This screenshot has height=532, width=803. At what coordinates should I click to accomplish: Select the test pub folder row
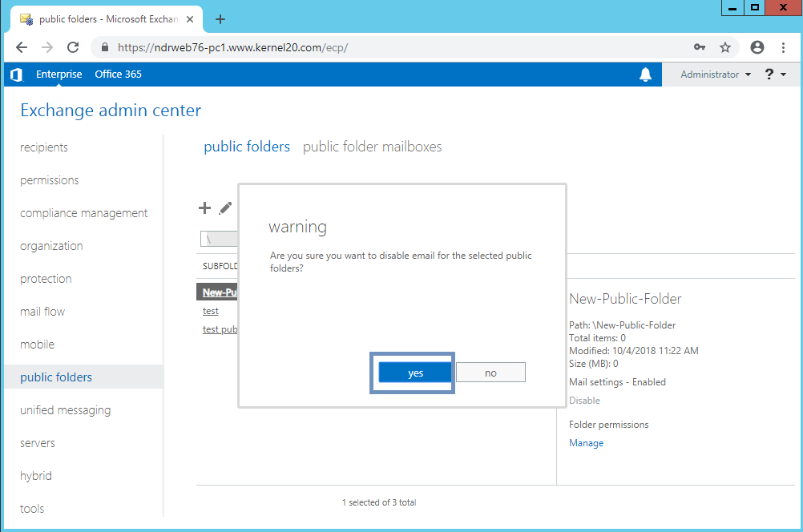click(x=220, y=329)
